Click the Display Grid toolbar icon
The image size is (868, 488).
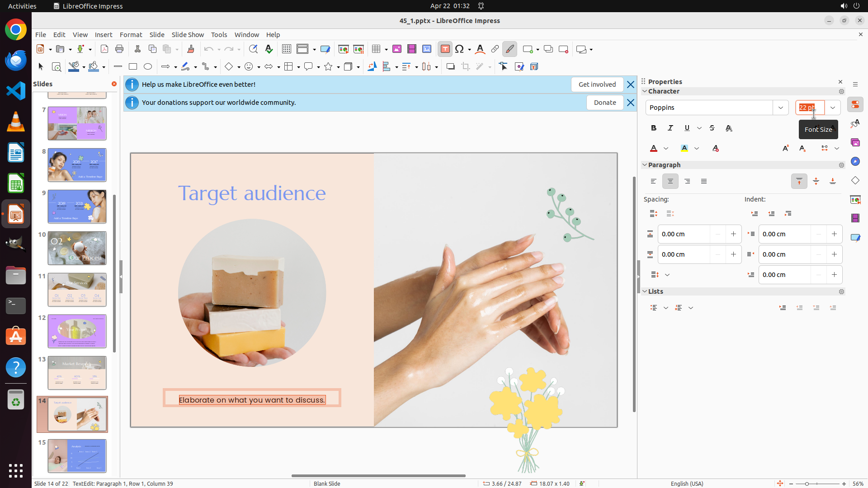(286, 49)
